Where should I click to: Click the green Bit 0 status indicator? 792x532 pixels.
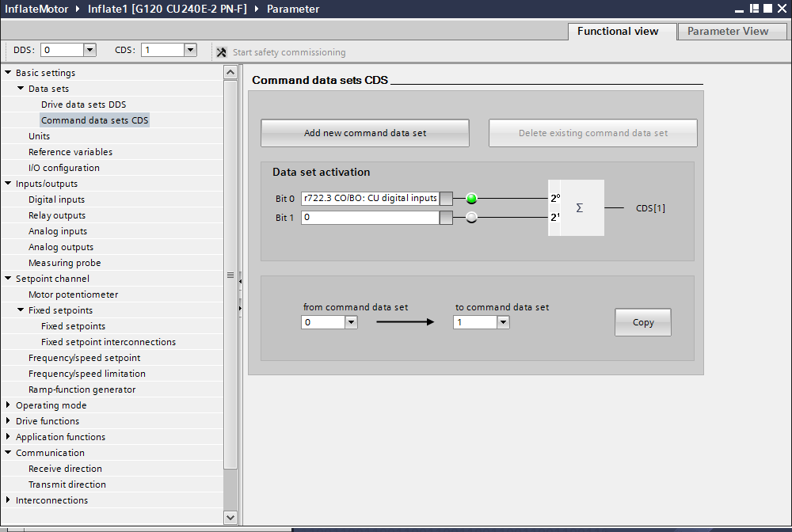[472, 199]
